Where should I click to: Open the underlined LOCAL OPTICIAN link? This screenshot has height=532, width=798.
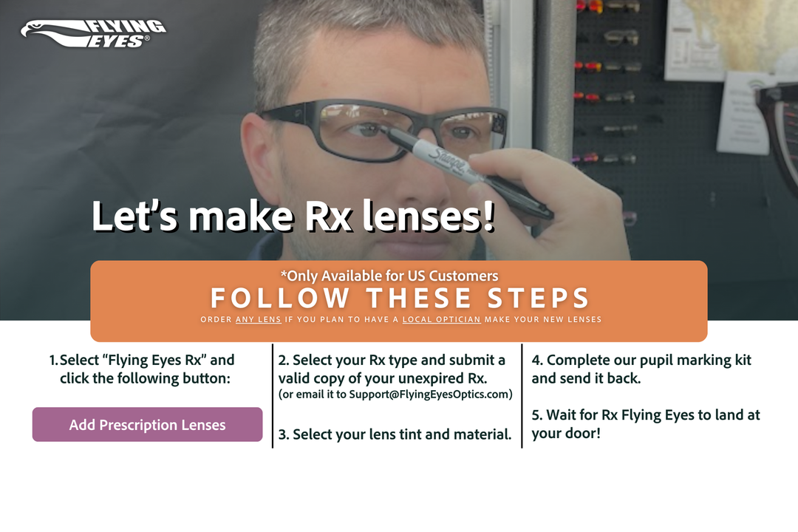[x=441, y=319]
